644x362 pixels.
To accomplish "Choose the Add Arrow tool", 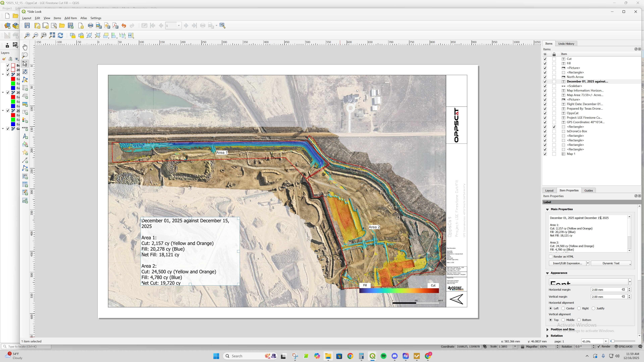I will (25, 160).
